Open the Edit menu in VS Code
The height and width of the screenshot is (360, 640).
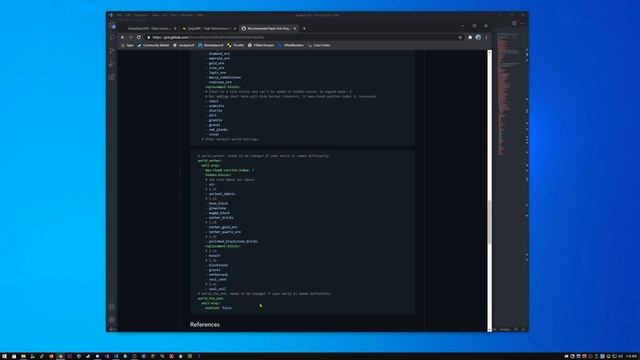coord(128,15)
